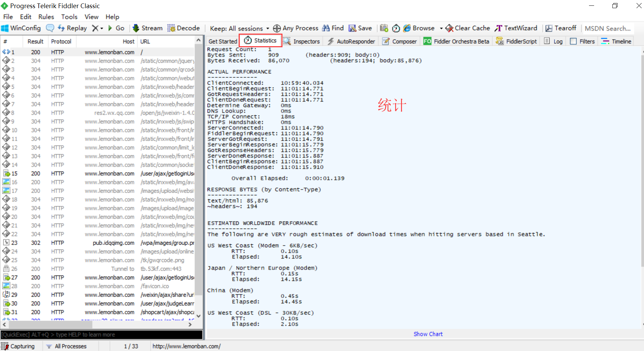644x351 pixels.
Task: Select session 26 Tunnel to tb.53kf.com:443
Action: coord(98,269)
